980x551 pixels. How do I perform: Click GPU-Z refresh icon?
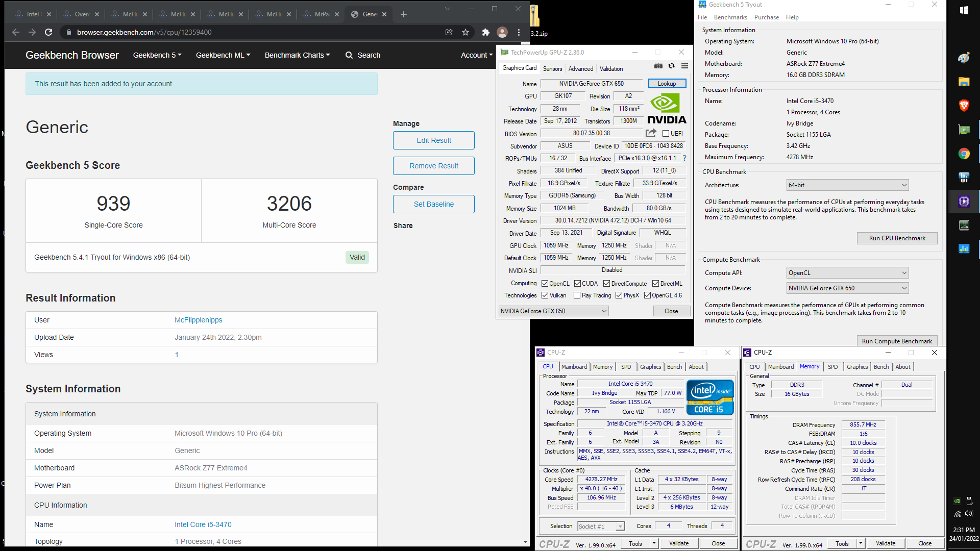[672, 66]
